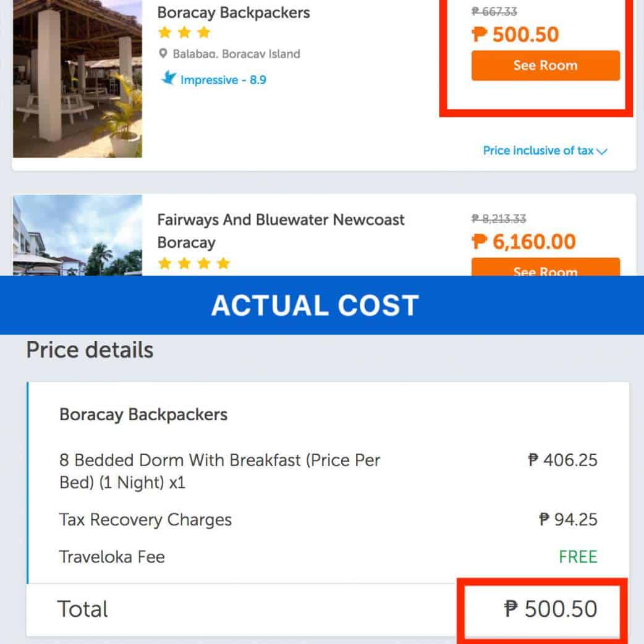Click the ₱ 500.50 discounted listing price
Viewport: 644px width, 644px height.
click(x=515, y=35)
